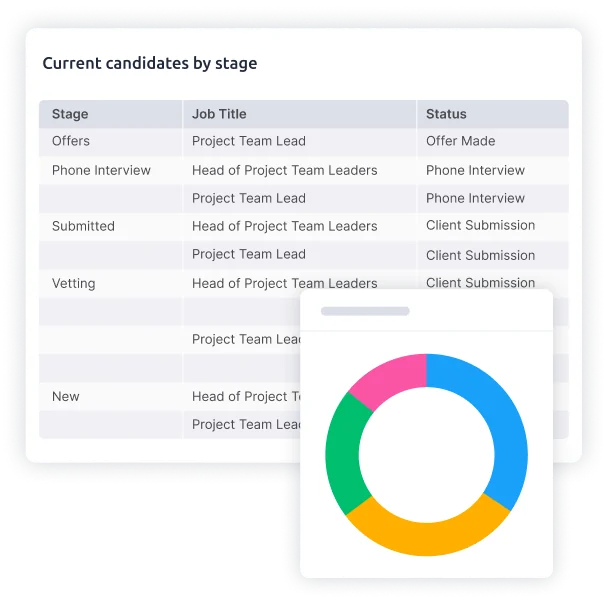The image size is (608, 603).
Task: Click Head of Project Team Leaders in Phone Interview row
Action: (285, 170)
